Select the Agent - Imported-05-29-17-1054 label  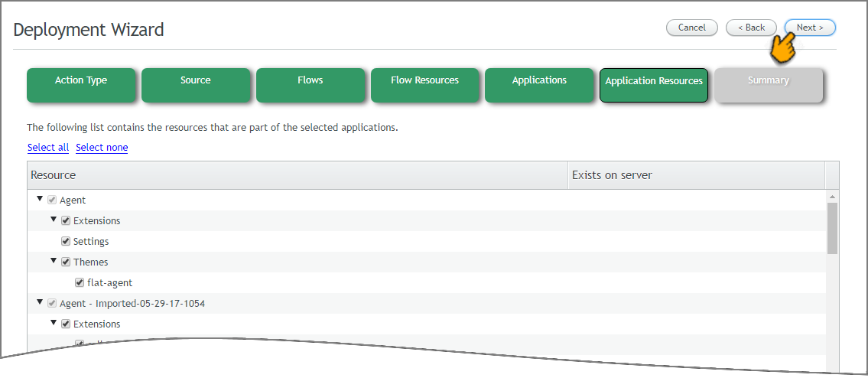pos(132,304)
